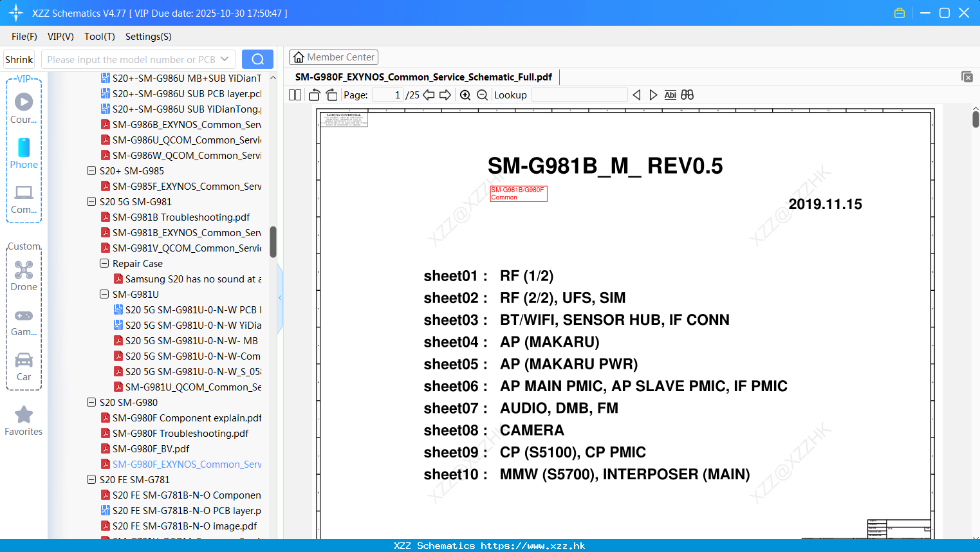980x552 pixels.
Task: Open model number dropdown arrow
Action: tap(225, 59)
